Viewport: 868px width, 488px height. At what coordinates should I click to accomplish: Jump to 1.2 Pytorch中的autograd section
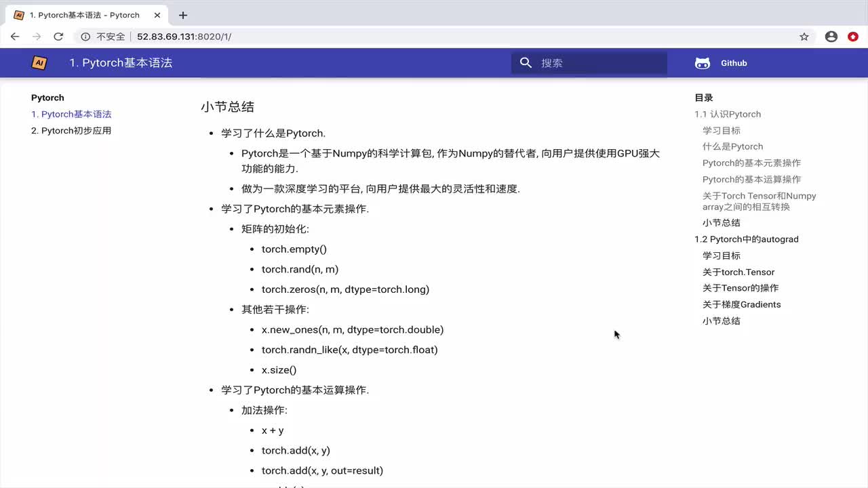[747, 239]
